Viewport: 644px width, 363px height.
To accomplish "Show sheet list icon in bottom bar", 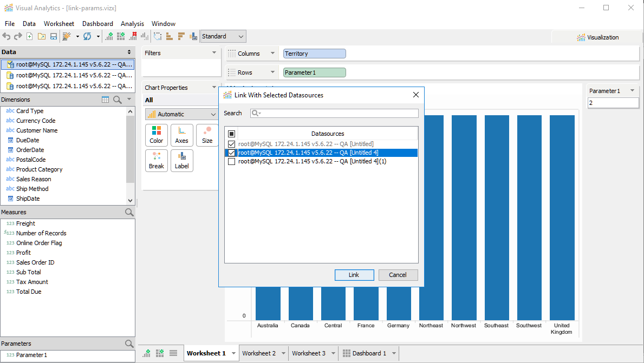I will 173,353.
